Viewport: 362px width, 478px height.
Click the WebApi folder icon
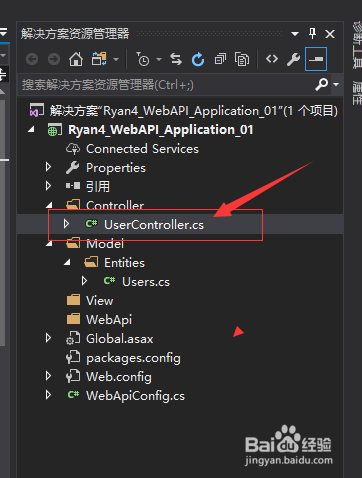[x=73, y=319]
